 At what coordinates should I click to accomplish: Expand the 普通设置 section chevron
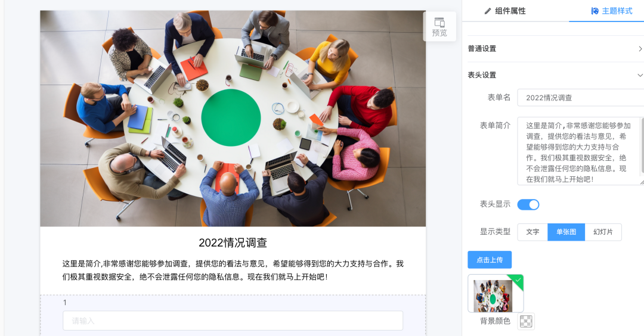click(640, 49)
